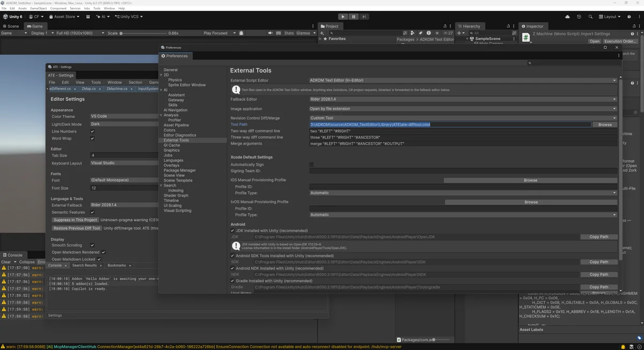This screenshot has height=350, width=644.
Task: Click the Execution Order button in Inspector
Action: click(x=620, y=41)
